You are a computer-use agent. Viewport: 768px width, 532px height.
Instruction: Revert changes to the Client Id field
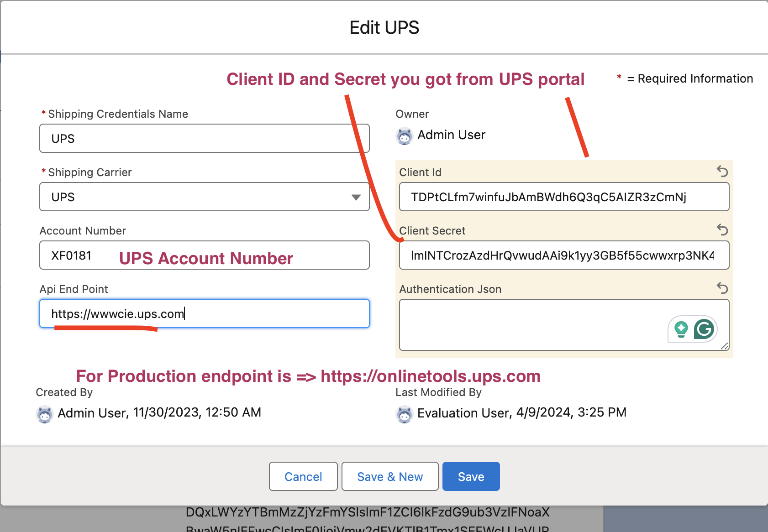point(723,172)
